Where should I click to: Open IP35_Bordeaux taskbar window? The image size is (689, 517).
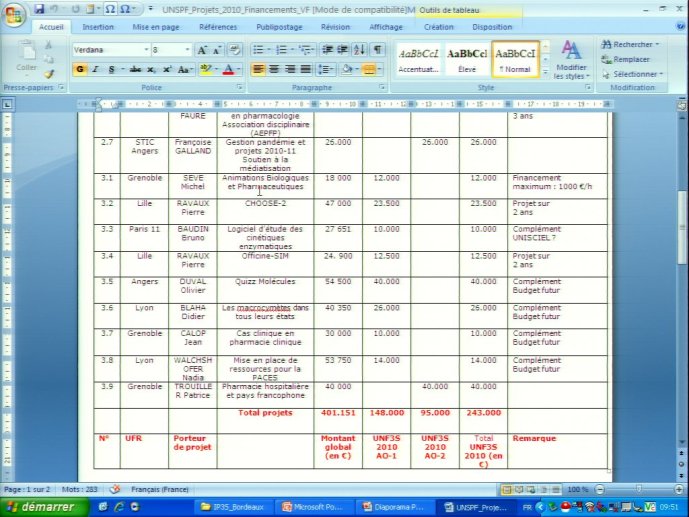(232, 507)
